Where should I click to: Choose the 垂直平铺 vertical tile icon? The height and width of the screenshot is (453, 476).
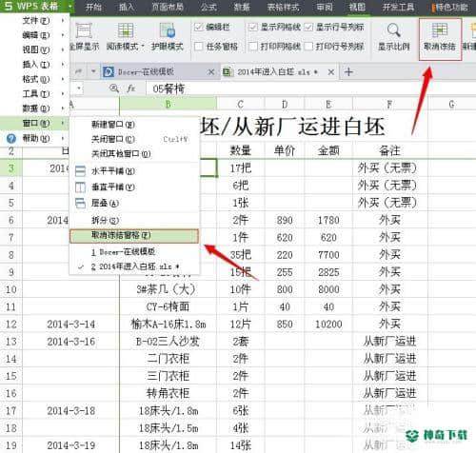point(80,187)
